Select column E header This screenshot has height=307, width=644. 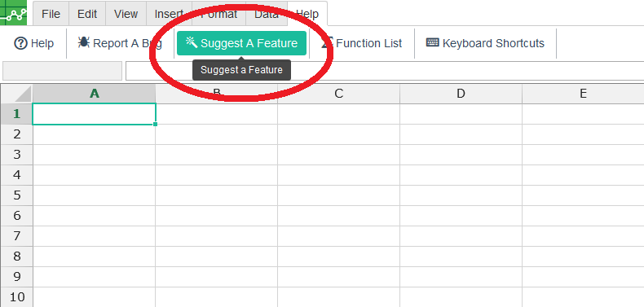coord(583,94)
